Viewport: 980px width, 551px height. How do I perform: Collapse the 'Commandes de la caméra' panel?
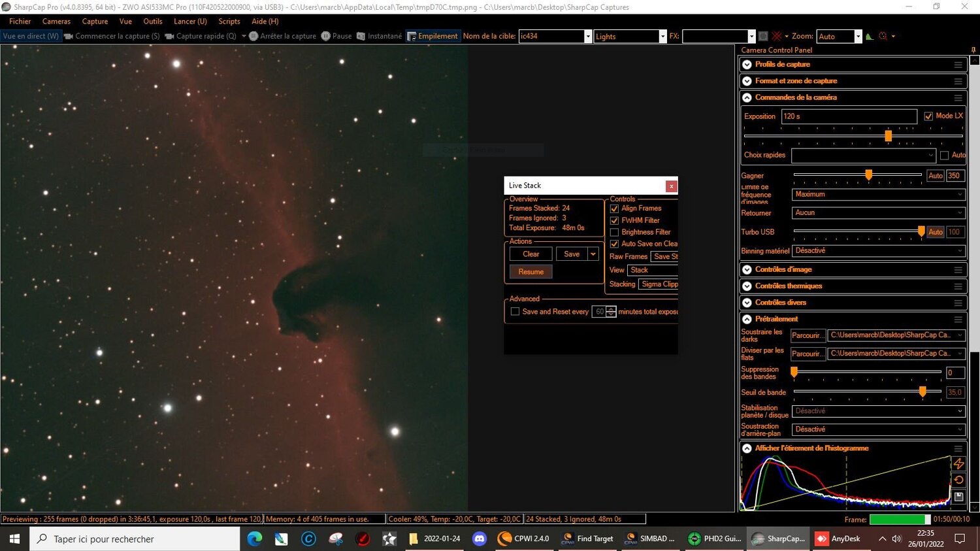747,97
